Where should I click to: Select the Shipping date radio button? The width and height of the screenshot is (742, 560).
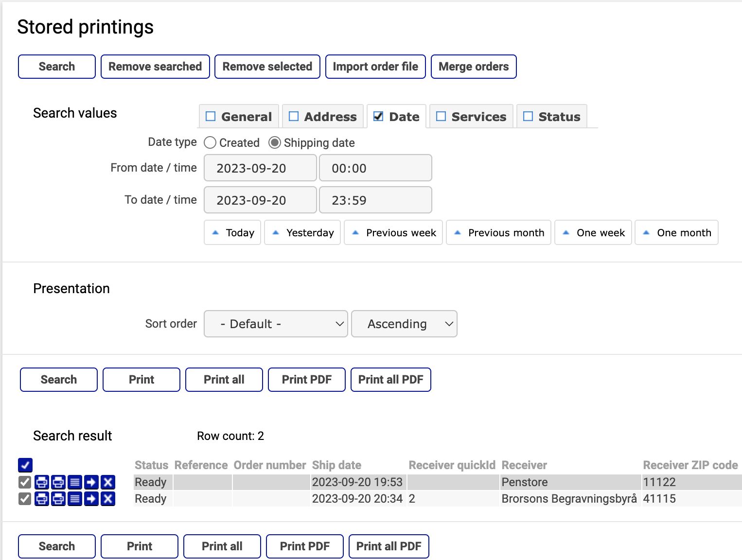coord(275,142)
